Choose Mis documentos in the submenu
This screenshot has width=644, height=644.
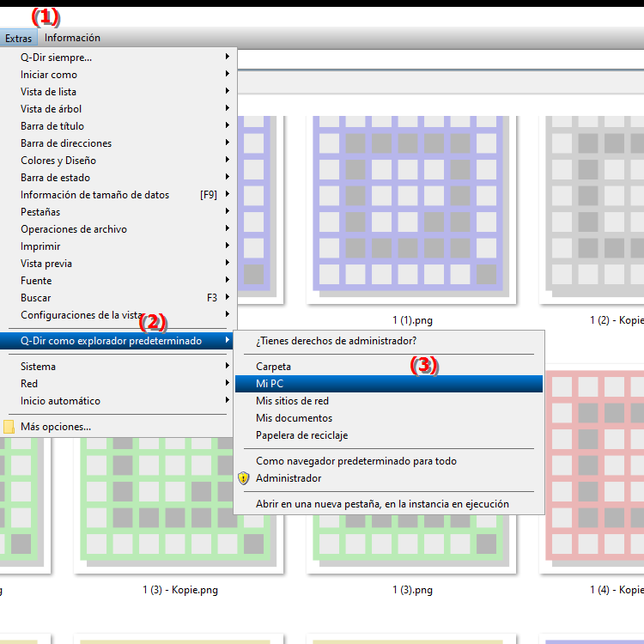click(x=388, y=418)
